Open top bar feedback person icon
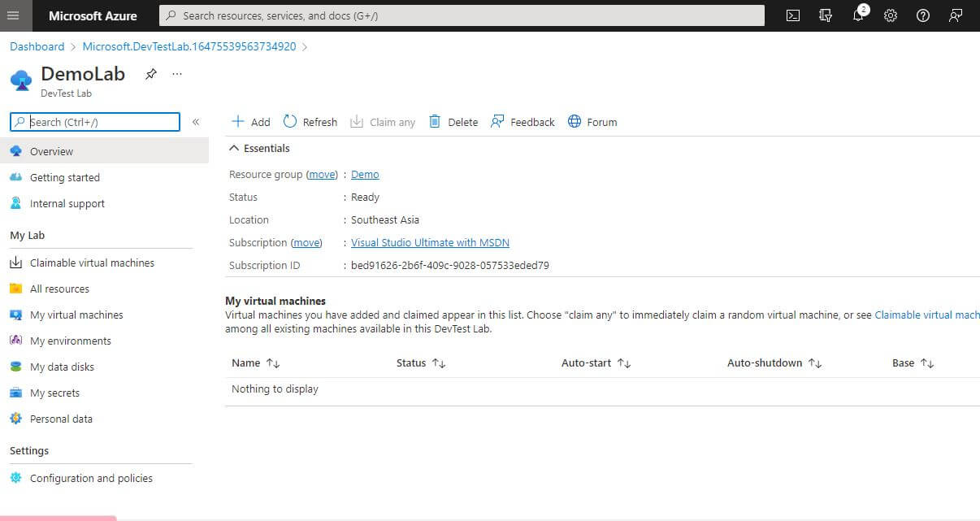 pos(956,15)
